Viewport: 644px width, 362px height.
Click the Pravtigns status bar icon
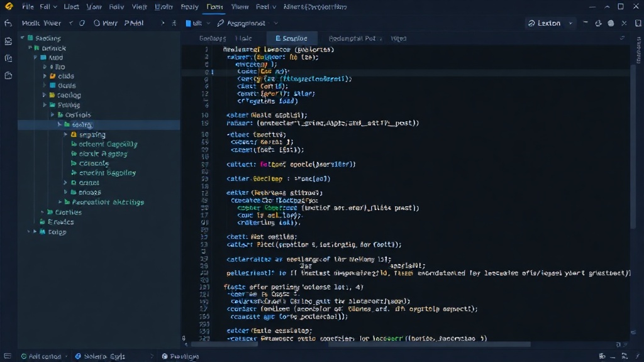tap(165, 356)
